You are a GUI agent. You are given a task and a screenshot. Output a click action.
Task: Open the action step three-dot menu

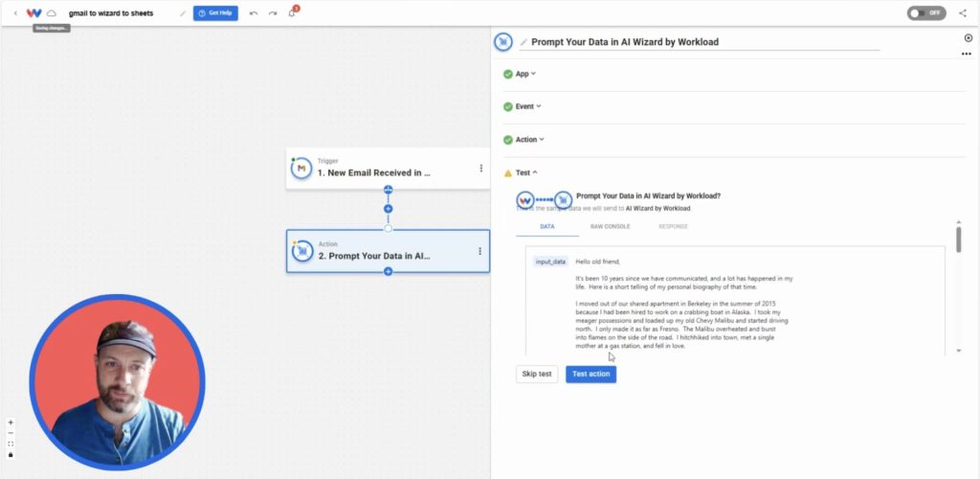[480, 251]
